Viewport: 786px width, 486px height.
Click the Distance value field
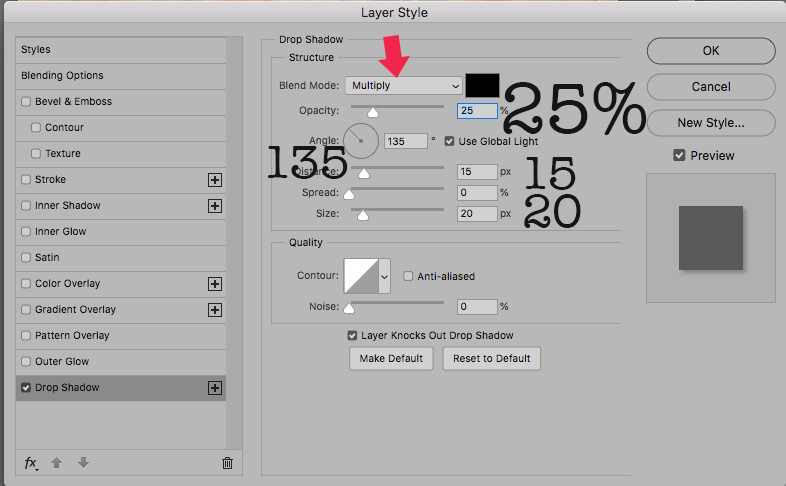tap(477, 172)
